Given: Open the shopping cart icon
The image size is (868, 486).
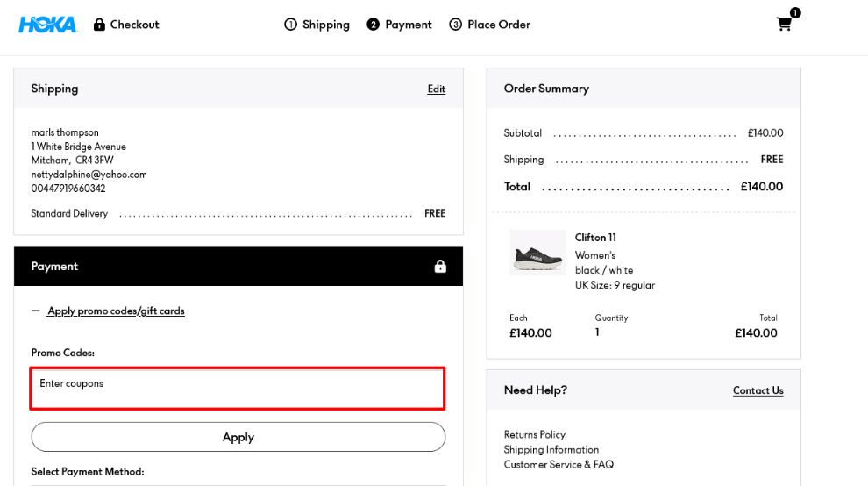Looking at the screenshot, I should click(x=784, y=25).
